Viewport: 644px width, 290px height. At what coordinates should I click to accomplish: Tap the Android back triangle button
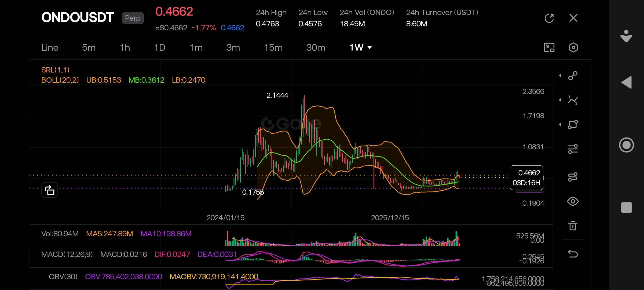pos(627,82)
